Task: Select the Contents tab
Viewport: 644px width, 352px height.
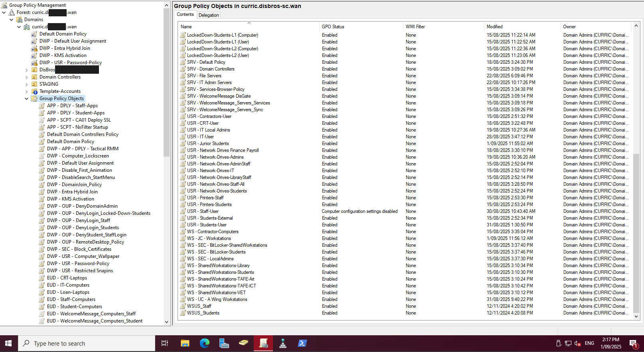Action: click(185, 15)
